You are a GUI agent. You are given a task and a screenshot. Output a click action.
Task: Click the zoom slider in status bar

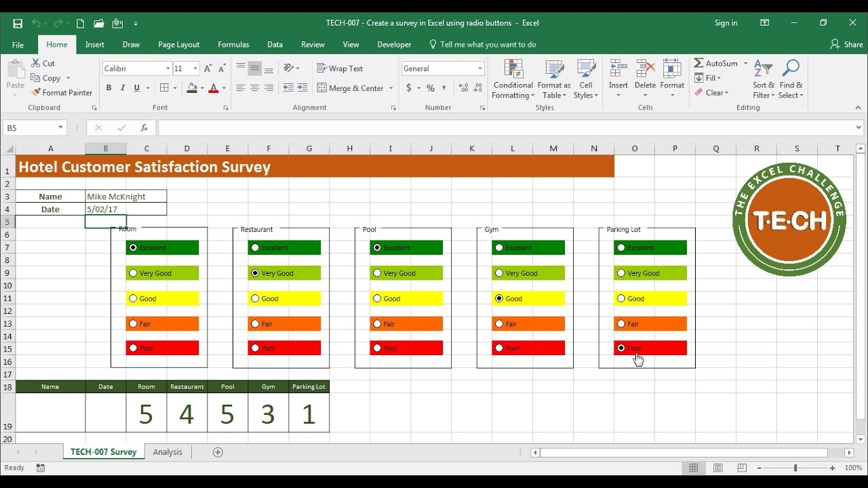click(x=795, y=468)
